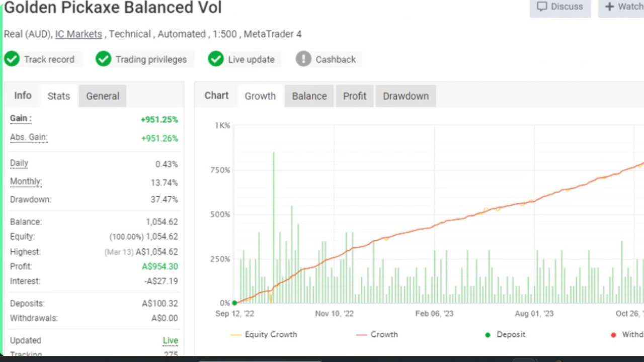Click the Trading privileges checkmark icon
This screenshot has height=362, width=644.
pos(103,59)
